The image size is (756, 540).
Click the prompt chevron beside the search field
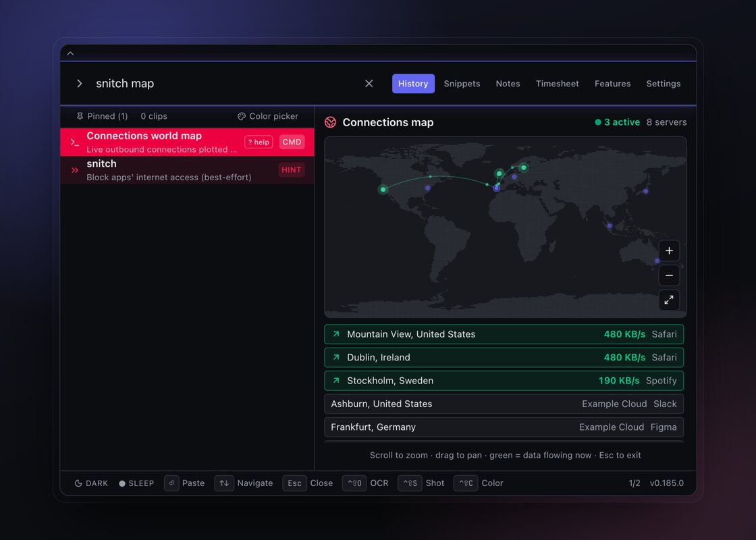pos(80,84)
